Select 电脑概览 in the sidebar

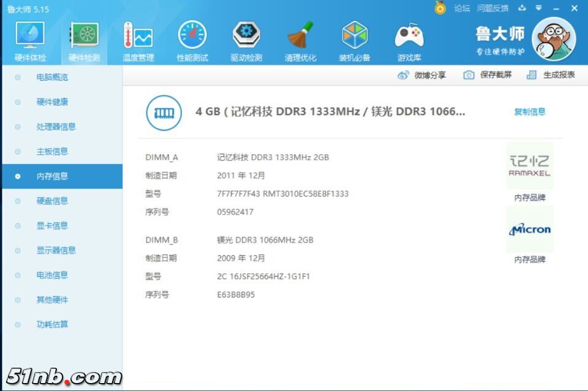(52, 77)
